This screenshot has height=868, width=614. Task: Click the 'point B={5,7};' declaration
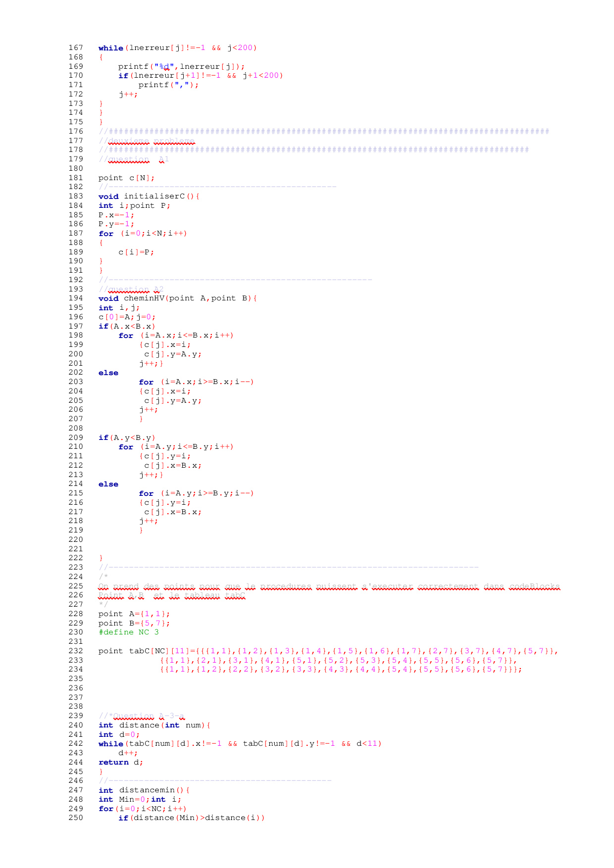[134, 624]
